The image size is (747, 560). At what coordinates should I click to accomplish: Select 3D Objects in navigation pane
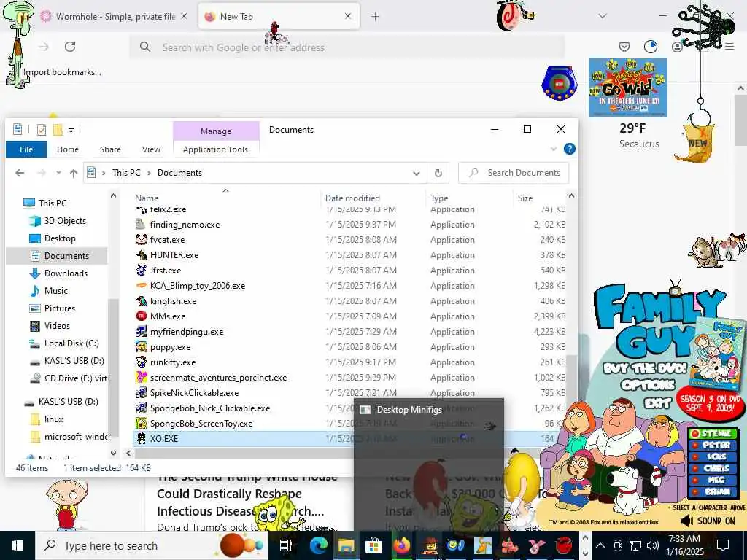65,221
